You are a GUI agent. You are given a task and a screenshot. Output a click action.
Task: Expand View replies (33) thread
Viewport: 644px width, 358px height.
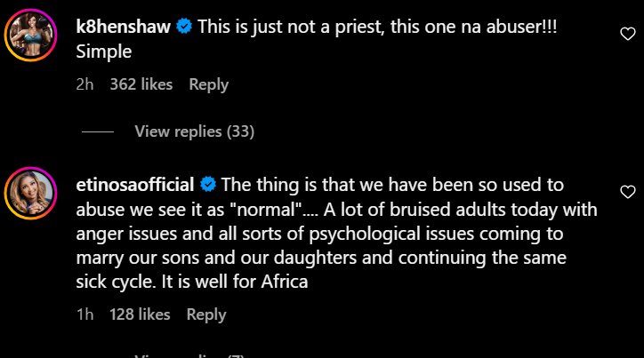194,131
